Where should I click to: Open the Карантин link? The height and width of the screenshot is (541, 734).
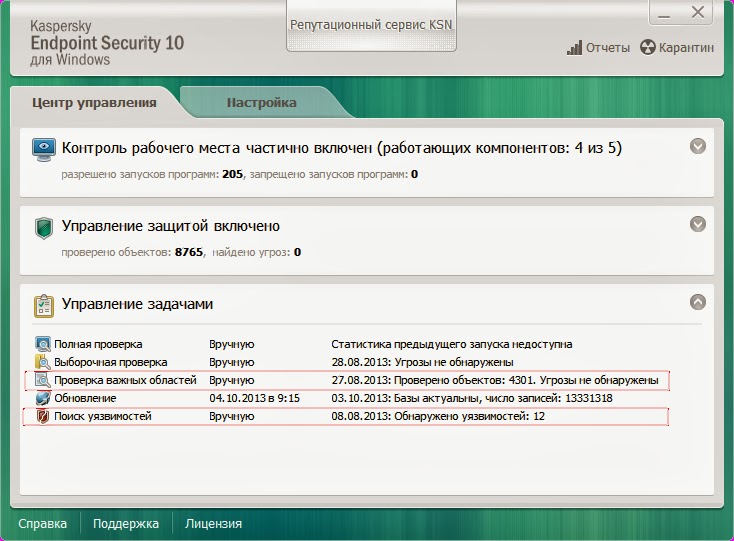point(686,48)
